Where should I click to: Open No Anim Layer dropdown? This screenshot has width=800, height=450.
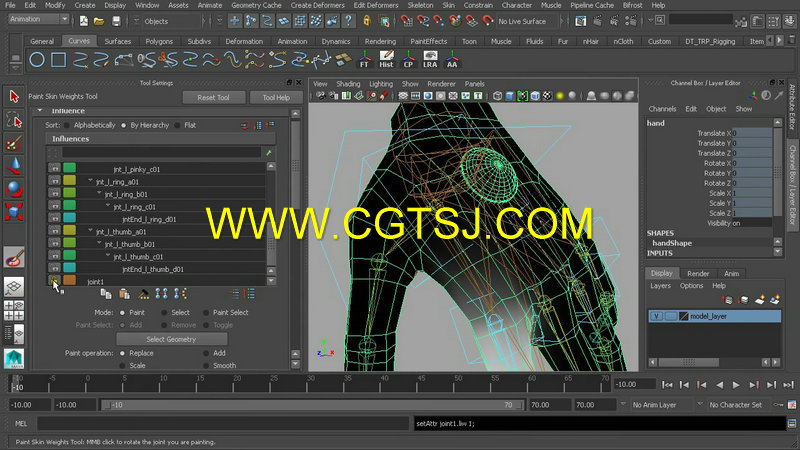pyautogui.click(x=623, y=404)
